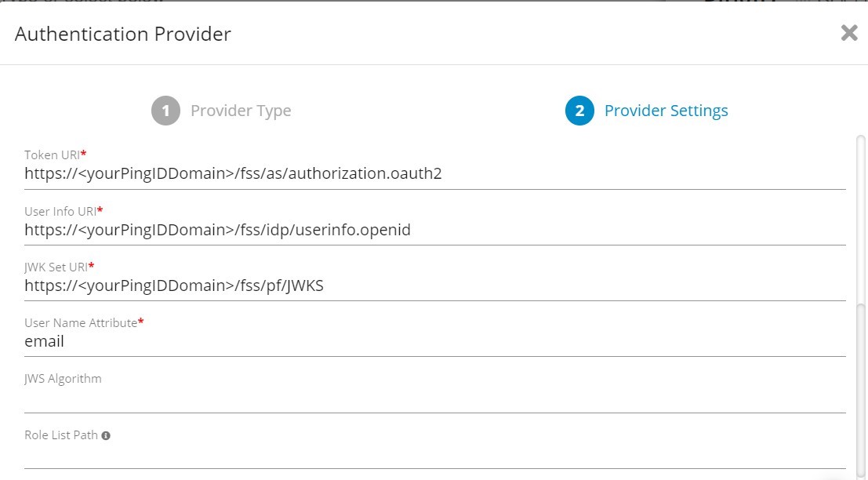Screen dimensions: 868x480
Task: Click the 'User Name Attribute' label text
Action: coord(81,322)
